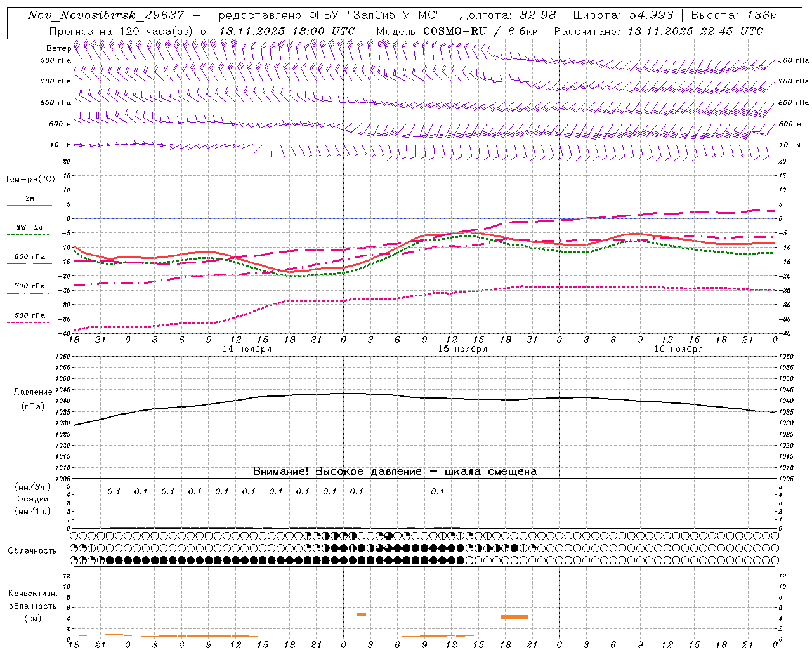Click the Тем-ра(°C) axis title
Screen dimensions: 812x650
coord(30,180)
